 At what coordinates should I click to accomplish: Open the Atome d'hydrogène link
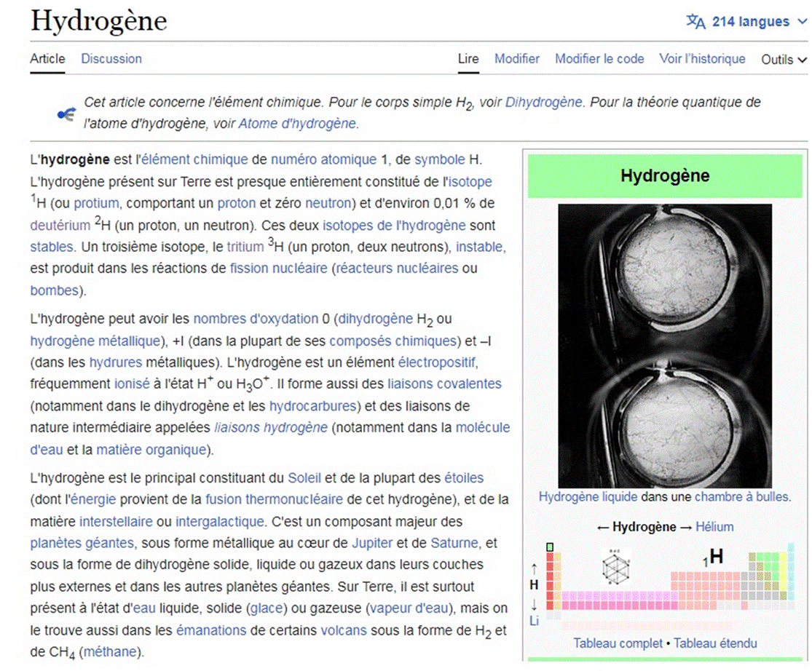tap(297, 124)
